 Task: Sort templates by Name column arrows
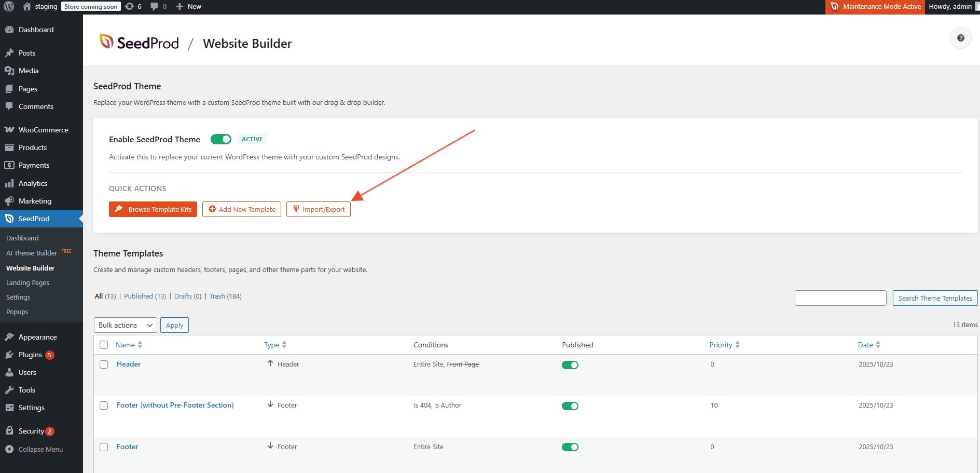click(140, 345)
